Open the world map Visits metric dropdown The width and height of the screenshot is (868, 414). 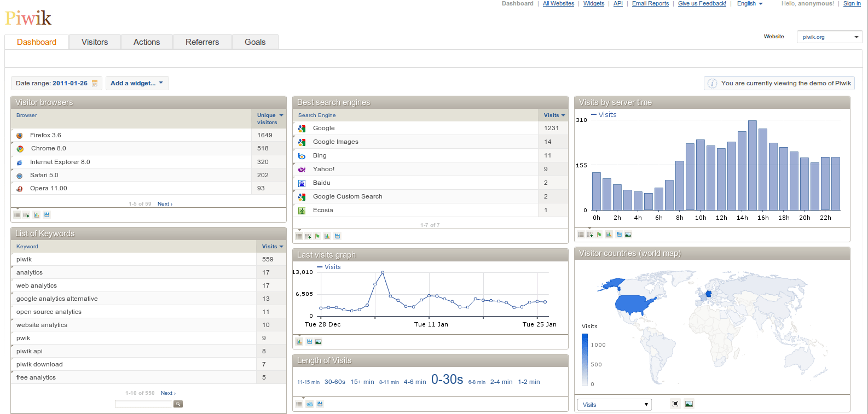click(x=615, y=405)
